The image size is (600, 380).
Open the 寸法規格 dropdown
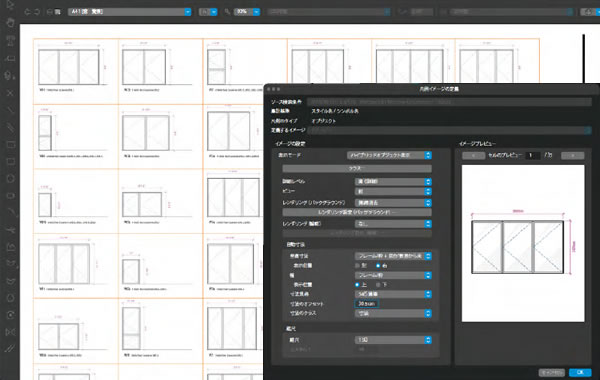coord(393,294)
